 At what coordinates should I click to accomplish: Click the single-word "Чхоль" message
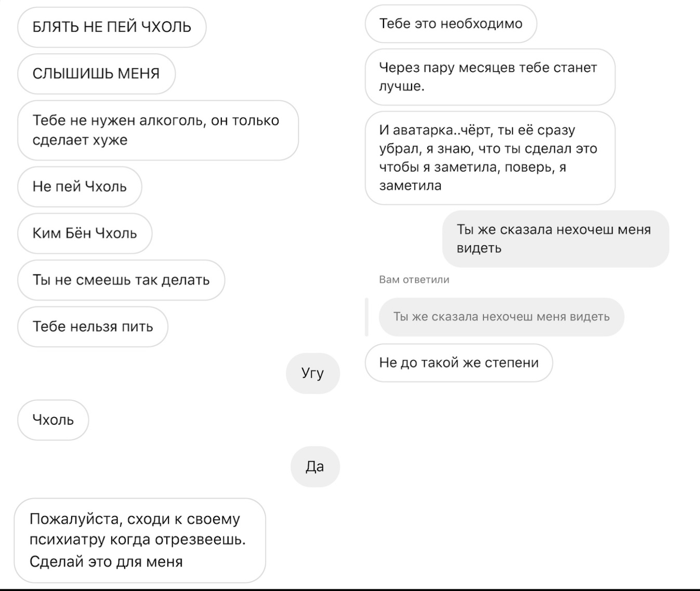(x=53, y=420)
